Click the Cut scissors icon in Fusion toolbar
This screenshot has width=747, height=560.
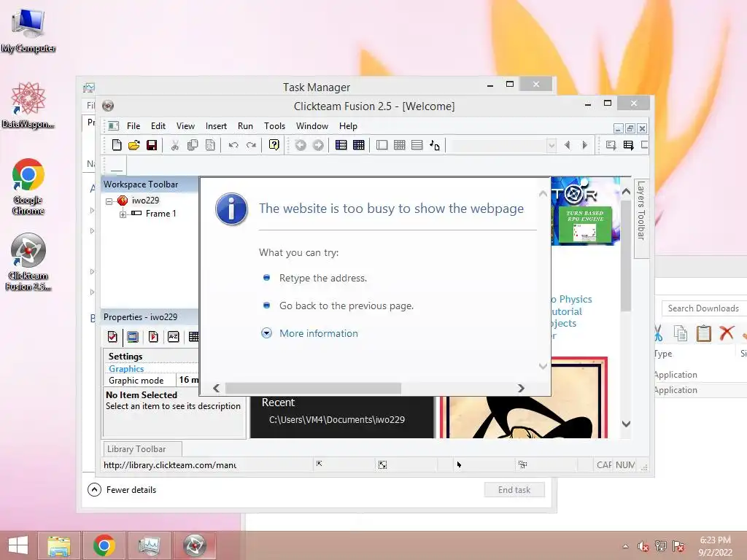[175, 145]
